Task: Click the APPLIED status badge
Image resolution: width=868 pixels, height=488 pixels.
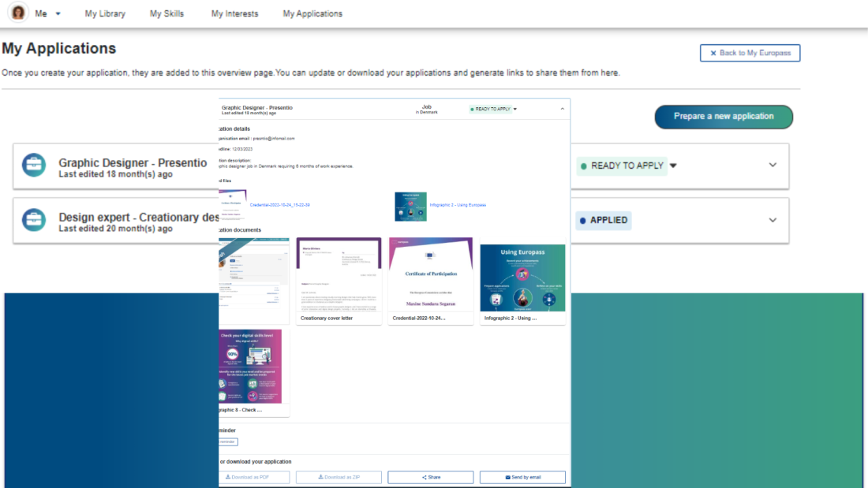Action: point(603,220)
